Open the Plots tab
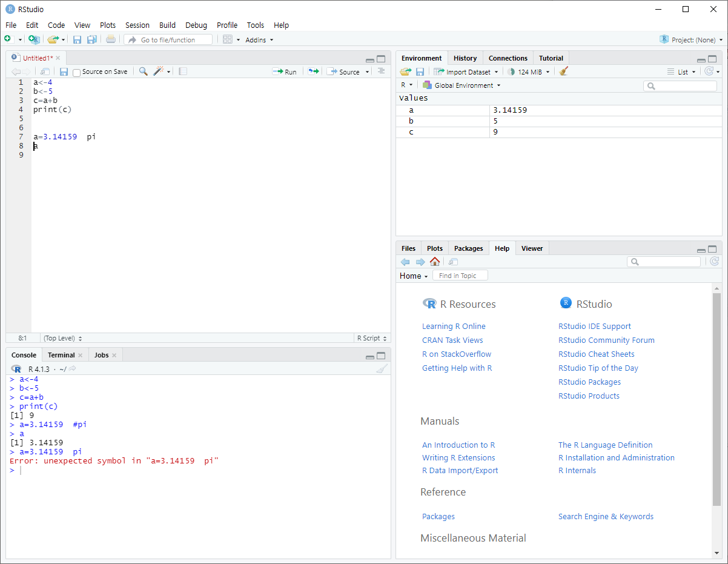This screenshot has width=728, height=564. pyautogui.click(x=435, y=248)
